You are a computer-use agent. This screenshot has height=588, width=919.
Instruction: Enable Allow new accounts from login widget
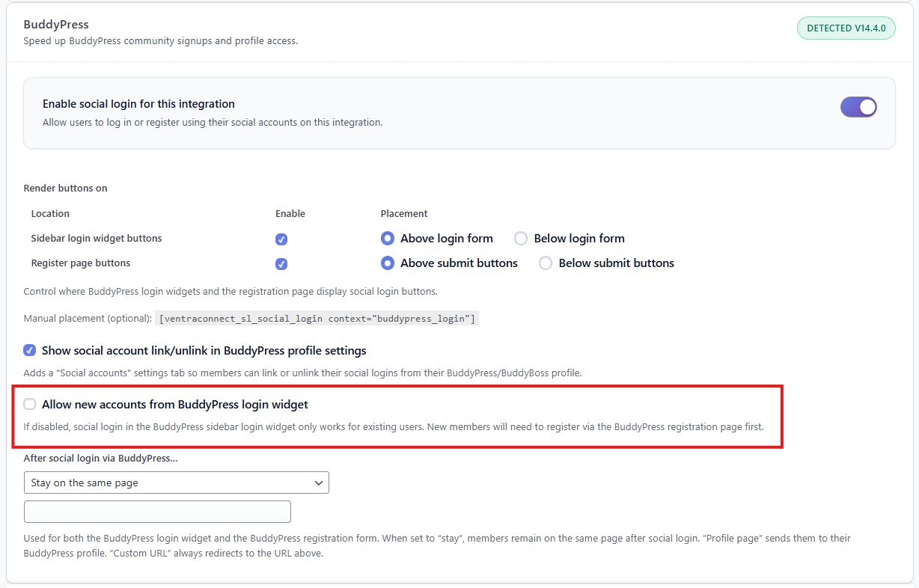click(x=29, y=403)
